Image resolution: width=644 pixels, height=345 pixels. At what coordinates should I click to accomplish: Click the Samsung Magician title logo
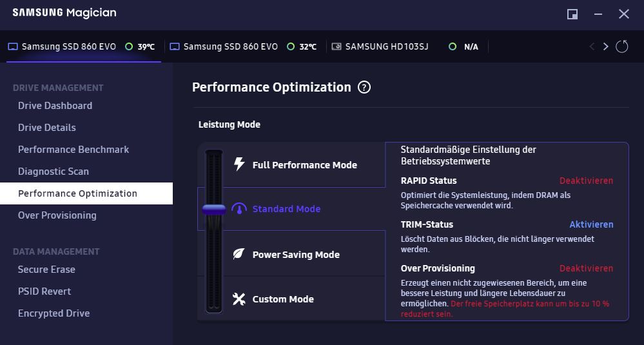pos(64,13)
